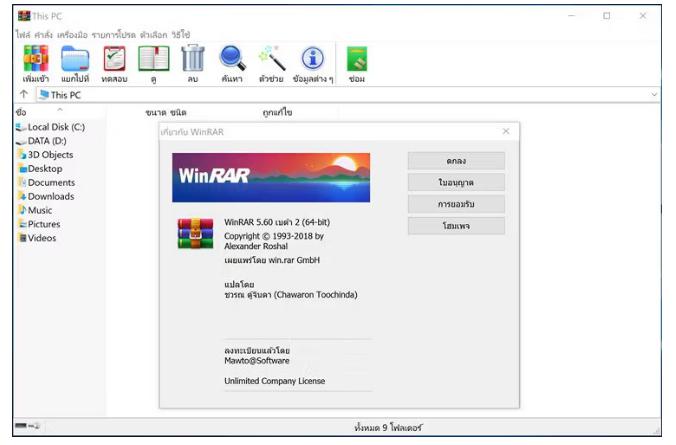
Task: Go up one level with arrow button
Action: 23,94
